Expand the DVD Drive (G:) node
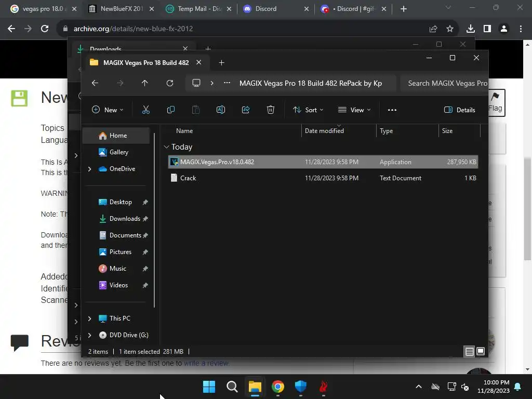Screen dimensions: 532x399 [89, 335]
